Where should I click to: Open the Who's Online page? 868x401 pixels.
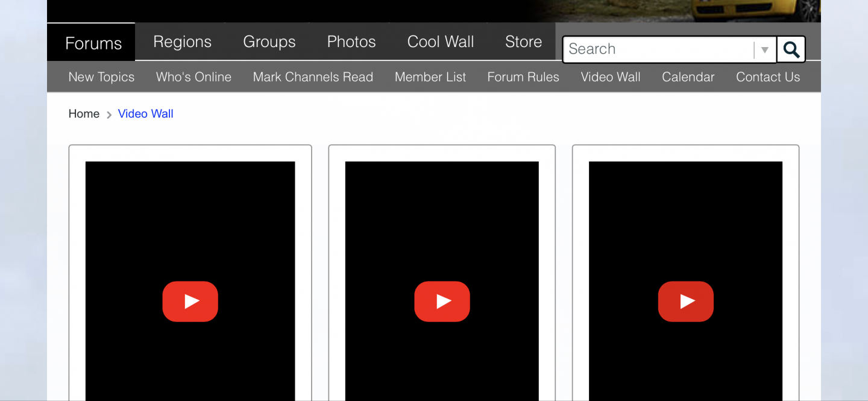click(193, 77)
